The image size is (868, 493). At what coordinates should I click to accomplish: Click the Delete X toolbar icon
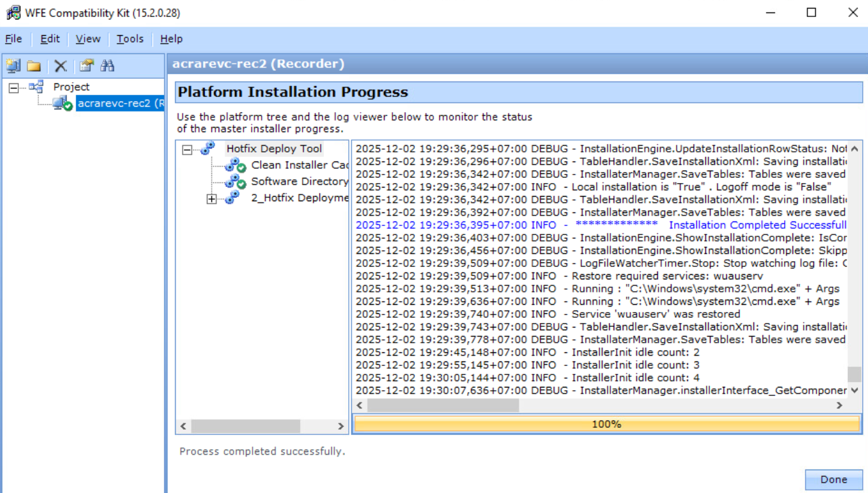(61, 66)
